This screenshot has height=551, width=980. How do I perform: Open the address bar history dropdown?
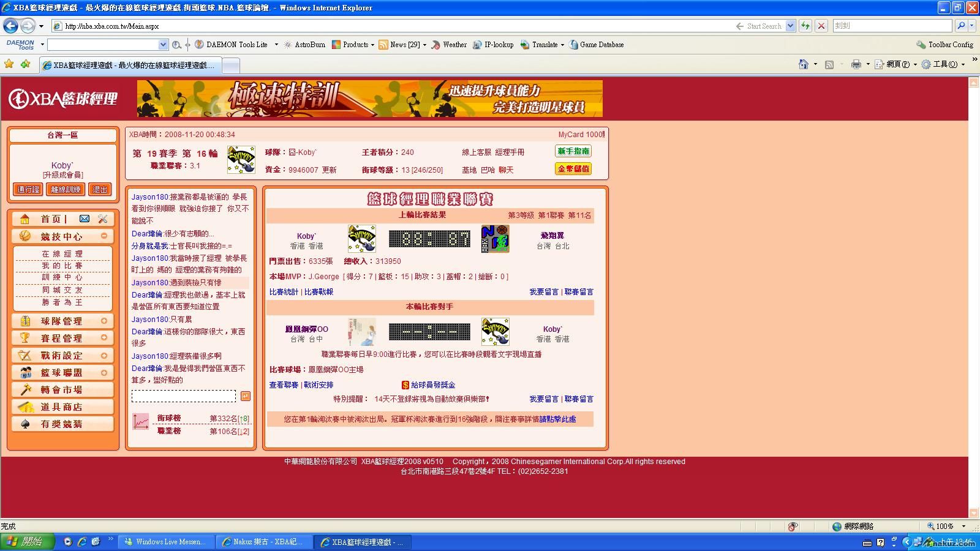pos(790,26)
